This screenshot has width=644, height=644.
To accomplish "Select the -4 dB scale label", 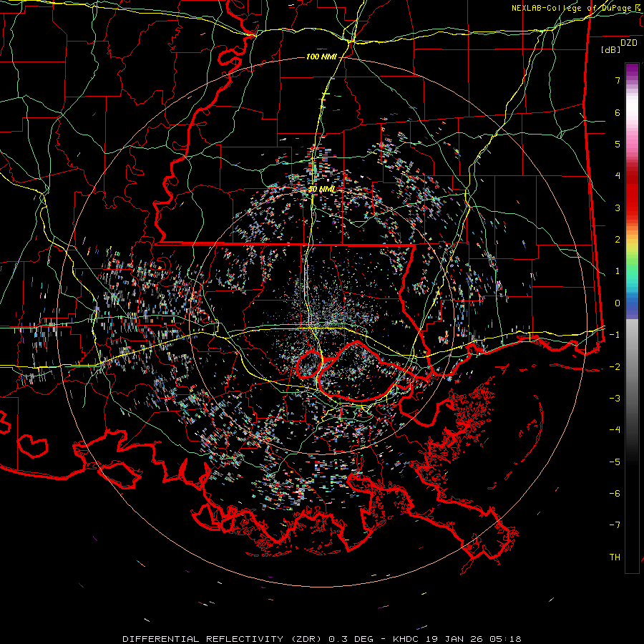I will (615, 430).
